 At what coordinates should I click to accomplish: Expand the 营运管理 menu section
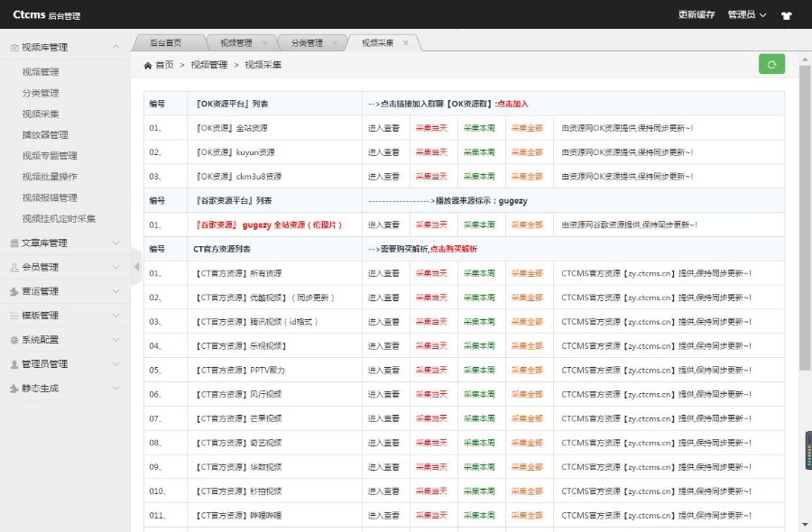click(116, 291)
